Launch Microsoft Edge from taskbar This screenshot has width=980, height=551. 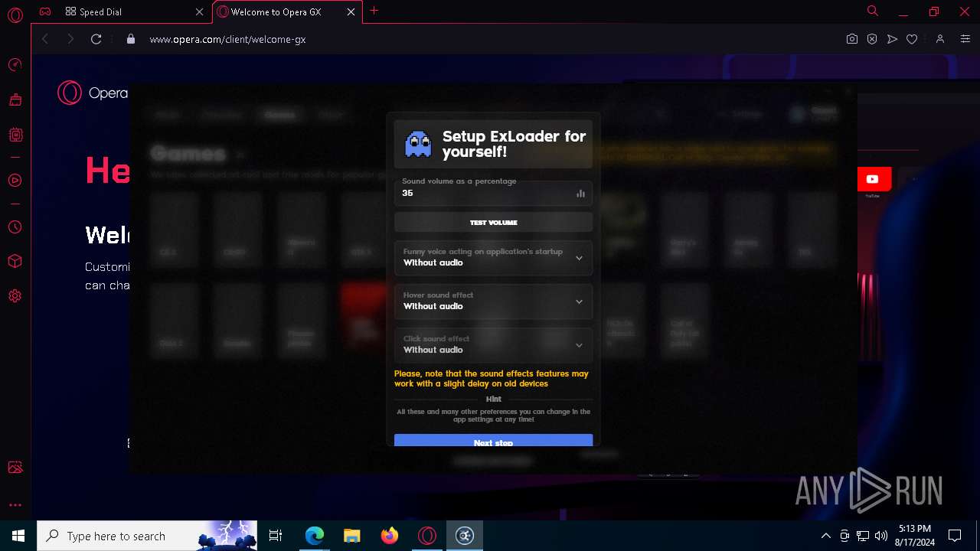pos(315,536)
